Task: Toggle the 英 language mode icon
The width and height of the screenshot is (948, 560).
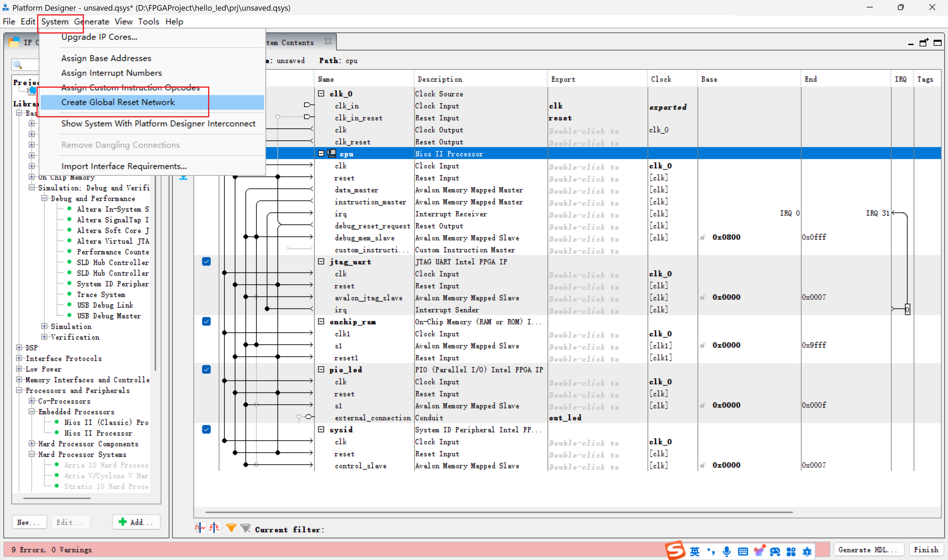Action: (695, 551)
